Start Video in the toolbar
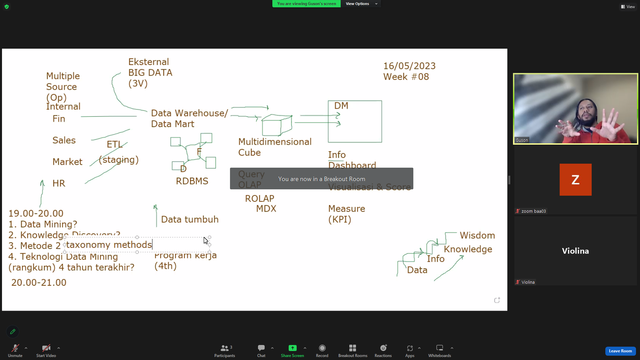Viewport: 640px width, 360px height. tap(46, 350)
